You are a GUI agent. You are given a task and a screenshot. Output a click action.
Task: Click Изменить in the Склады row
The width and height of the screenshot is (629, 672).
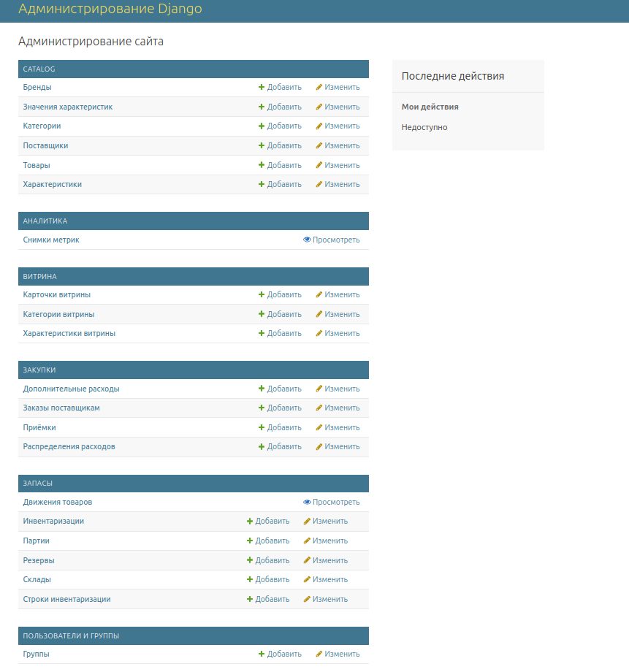(x=326, y=579)
